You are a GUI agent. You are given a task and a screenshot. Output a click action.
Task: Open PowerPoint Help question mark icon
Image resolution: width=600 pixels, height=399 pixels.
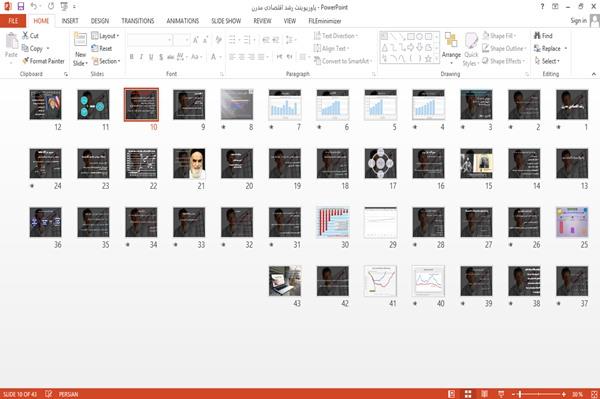542,7
